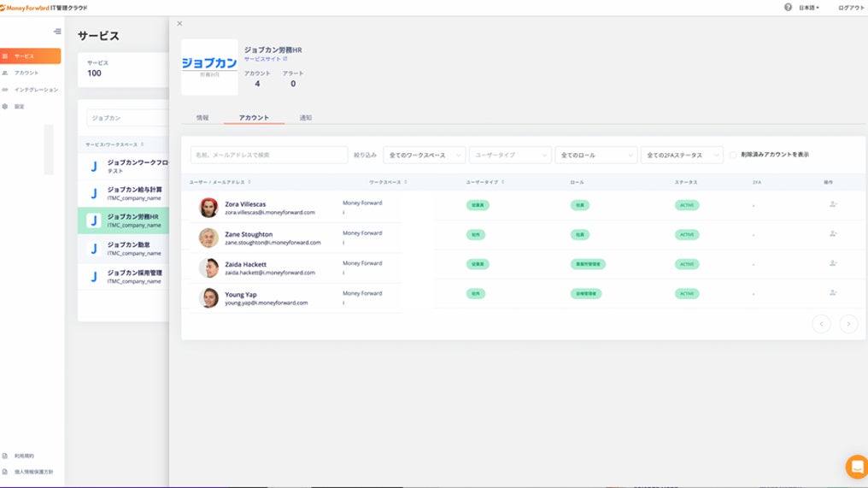The height and width of the screenshot is (488, 868).
Task: Click the user action icon for Young Yap
Action: 832,293
